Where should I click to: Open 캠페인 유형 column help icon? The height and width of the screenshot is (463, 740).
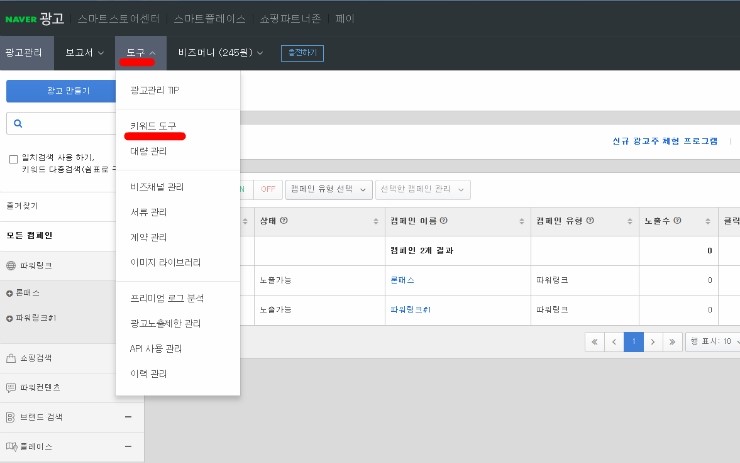click(590, 220)
